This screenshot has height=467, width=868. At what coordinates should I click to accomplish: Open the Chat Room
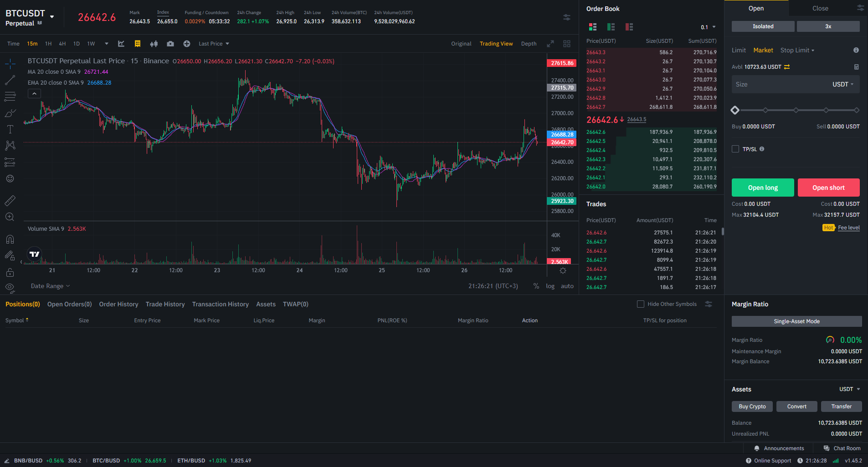coord(842,448)
